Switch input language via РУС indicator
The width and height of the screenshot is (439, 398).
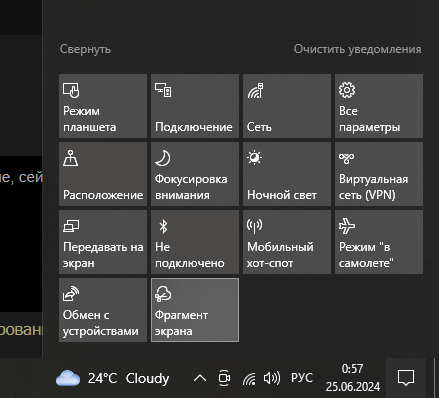(302, 378)
